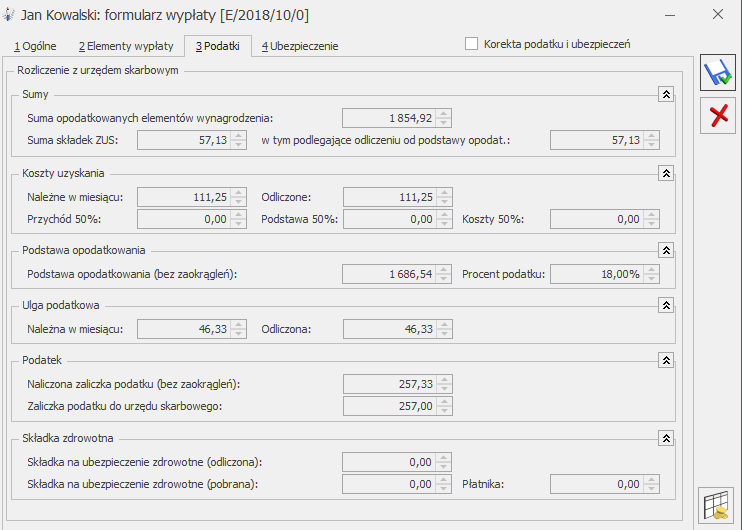
Task: Increase Suma opodatkowanych elementów value with up arrow
Action: [x=444, y=114]
